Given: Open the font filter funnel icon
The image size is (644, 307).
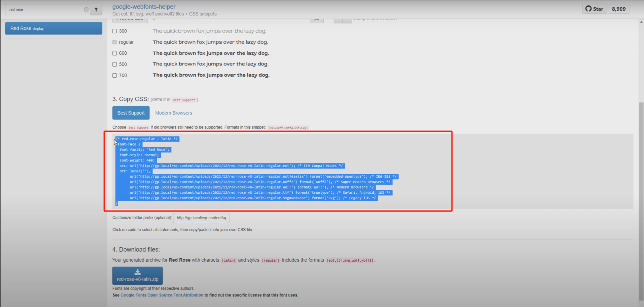Looking at the screenshot, I should pos(96,10).
